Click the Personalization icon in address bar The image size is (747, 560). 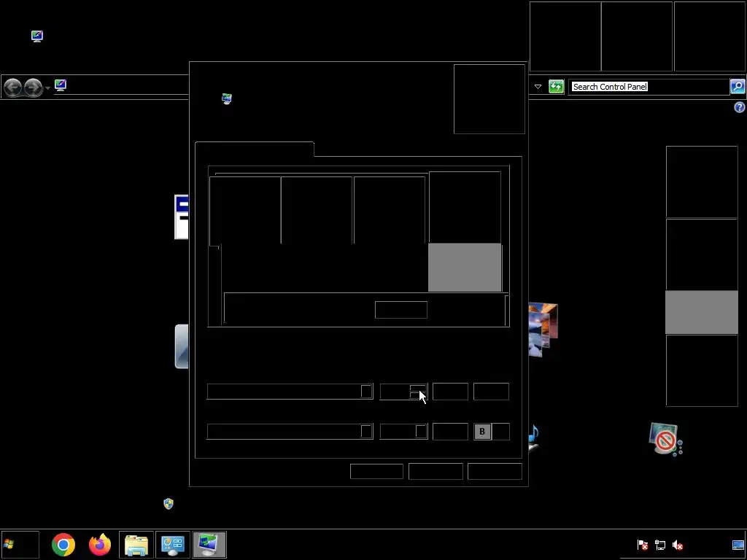[61, 85]
